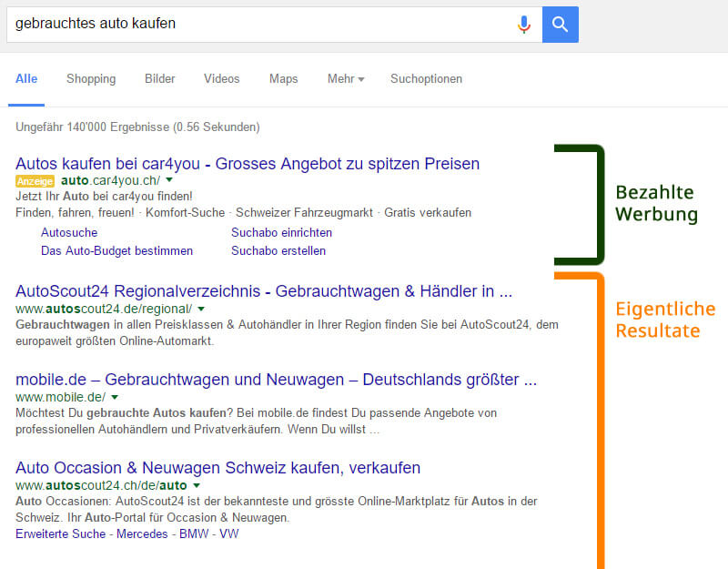
Task: Click snippet starting 'Möchtest Du gebrauchte Autos kaufen?'
Action: 257,413
